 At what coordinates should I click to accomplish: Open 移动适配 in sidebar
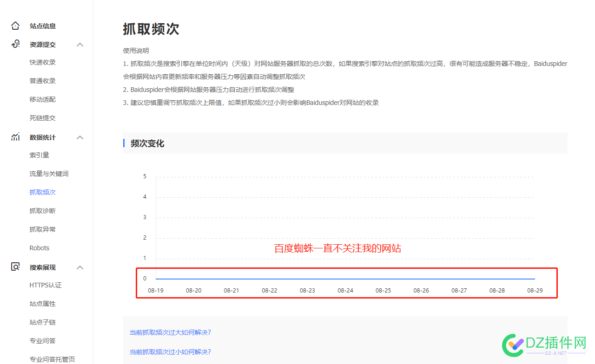click(43, 99)
